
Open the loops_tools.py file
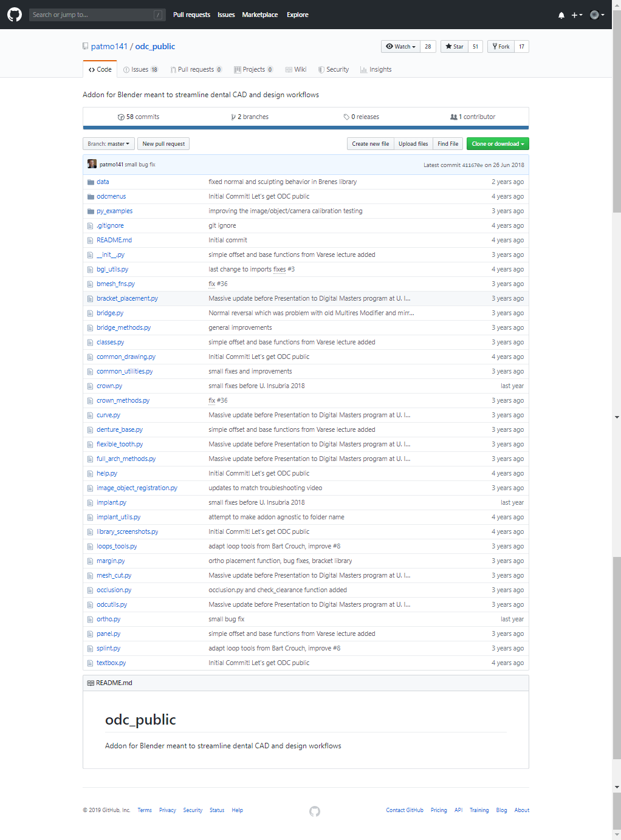(117, 546)
